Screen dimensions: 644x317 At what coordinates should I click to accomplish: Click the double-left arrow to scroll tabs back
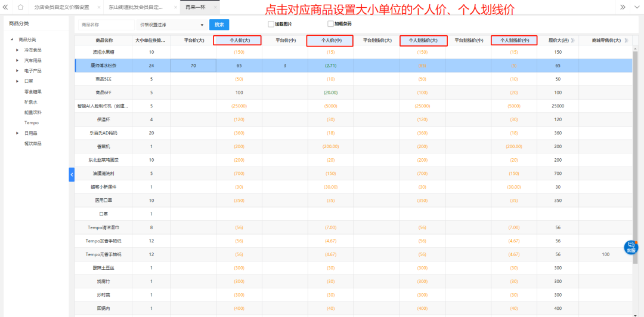click(5, 7)
